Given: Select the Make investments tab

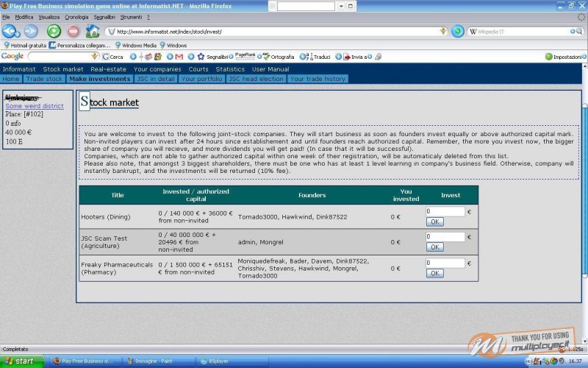Looking at the screenshot, I should (100, 79).
